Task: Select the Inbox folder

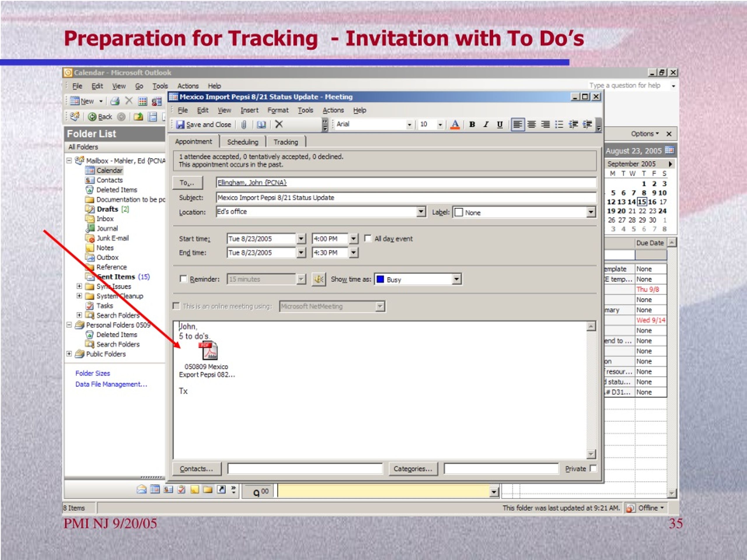Action: (105, 219)
